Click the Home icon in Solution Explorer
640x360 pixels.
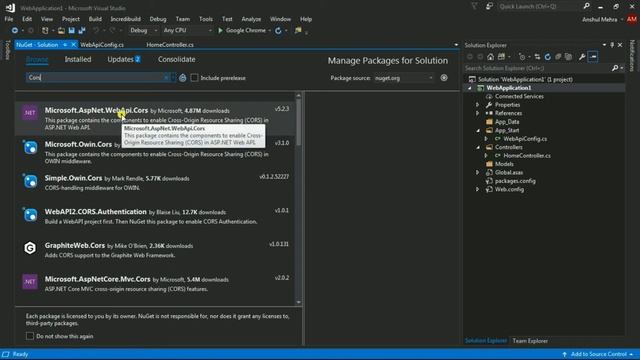pos(491,57)
